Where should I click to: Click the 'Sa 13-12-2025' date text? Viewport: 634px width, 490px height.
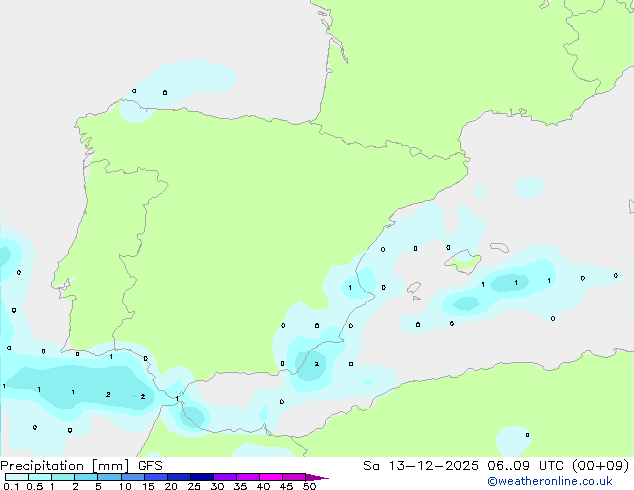click(421, 466)
